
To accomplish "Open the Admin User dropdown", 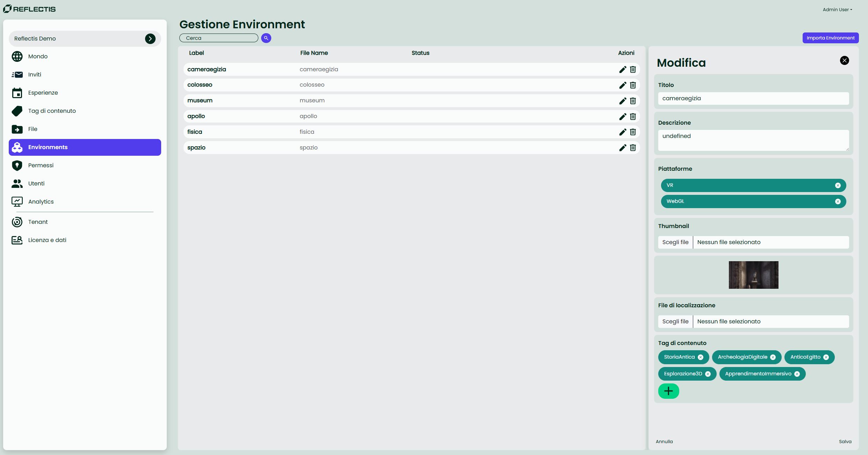I will point(837,10).
